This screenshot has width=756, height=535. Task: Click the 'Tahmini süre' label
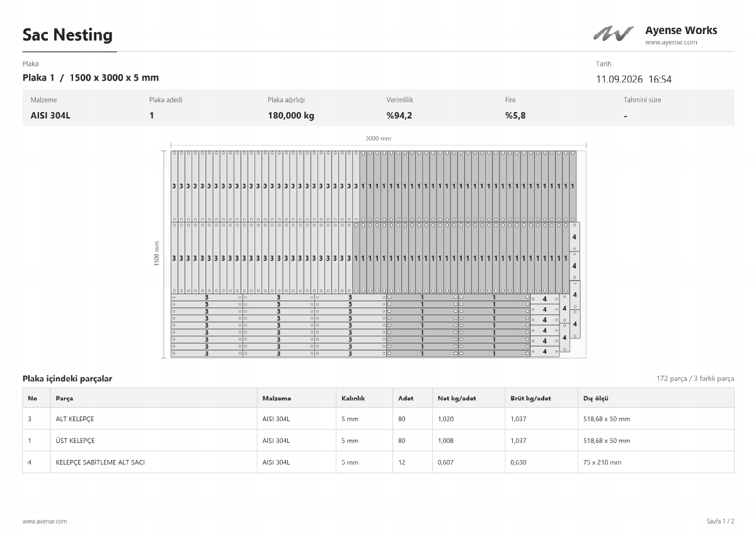pyautogui.click(x=643, y=100)
